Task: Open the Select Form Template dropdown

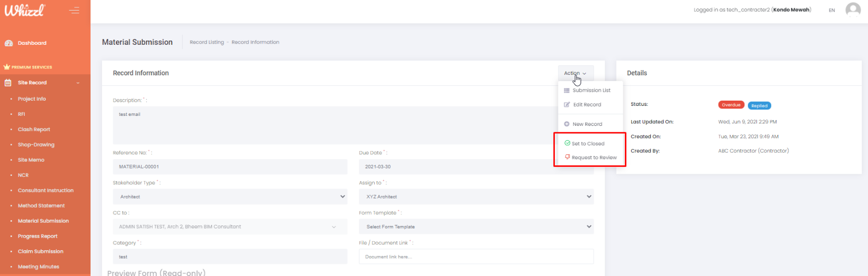Action: pos(476,227)
